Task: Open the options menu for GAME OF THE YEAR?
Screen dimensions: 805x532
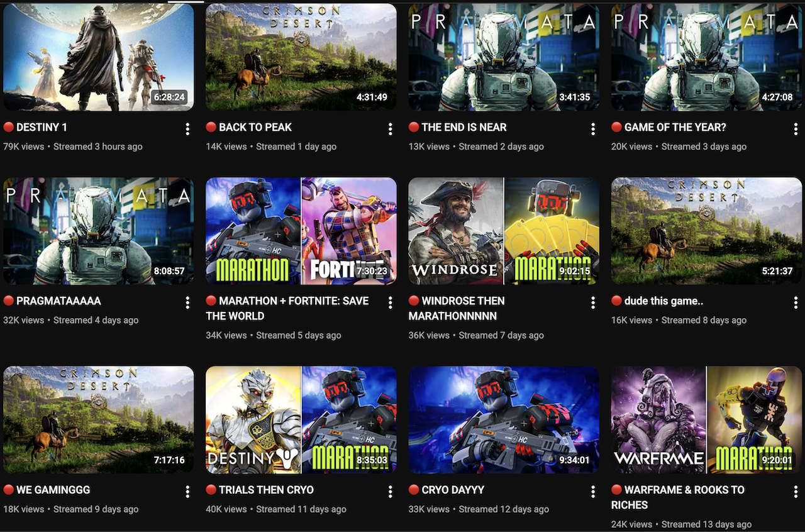Action: (x=795, y=129)
